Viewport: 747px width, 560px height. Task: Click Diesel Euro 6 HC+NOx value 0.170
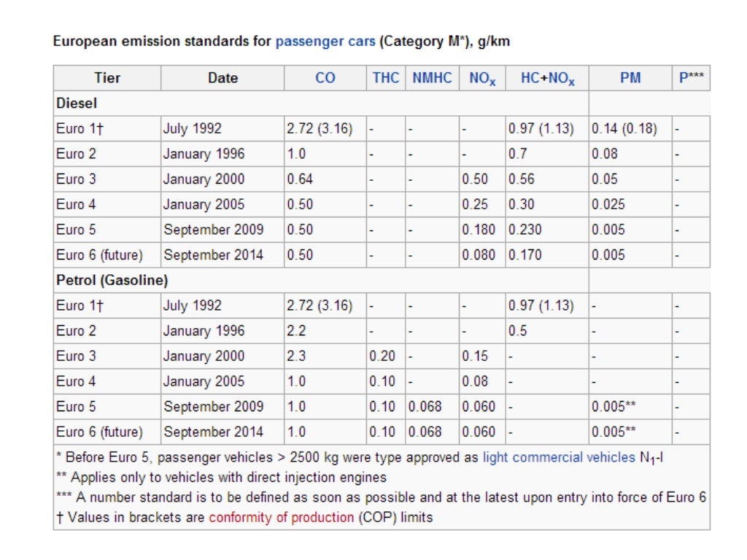pos(525,254)
